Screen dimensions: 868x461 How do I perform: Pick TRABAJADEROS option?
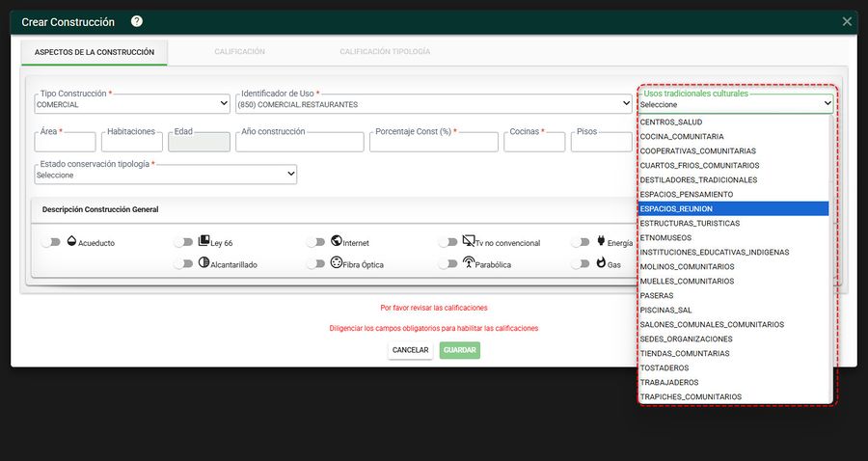734,382
